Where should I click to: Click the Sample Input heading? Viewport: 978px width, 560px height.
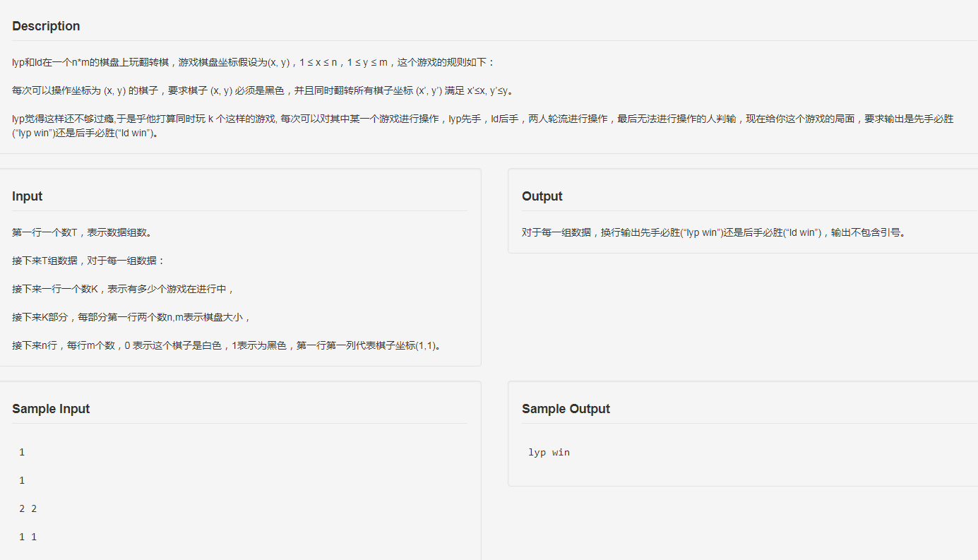50,408
